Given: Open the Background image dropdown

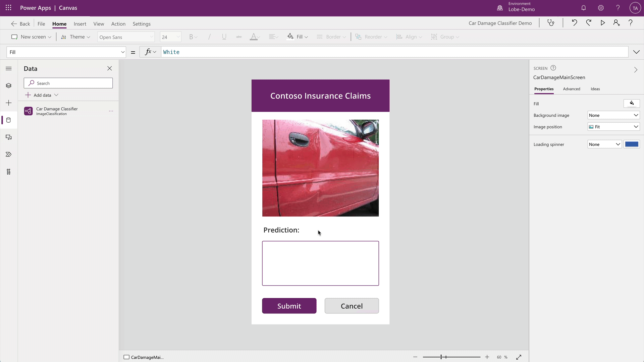Looking at the screenshot, I should [613, 115].
